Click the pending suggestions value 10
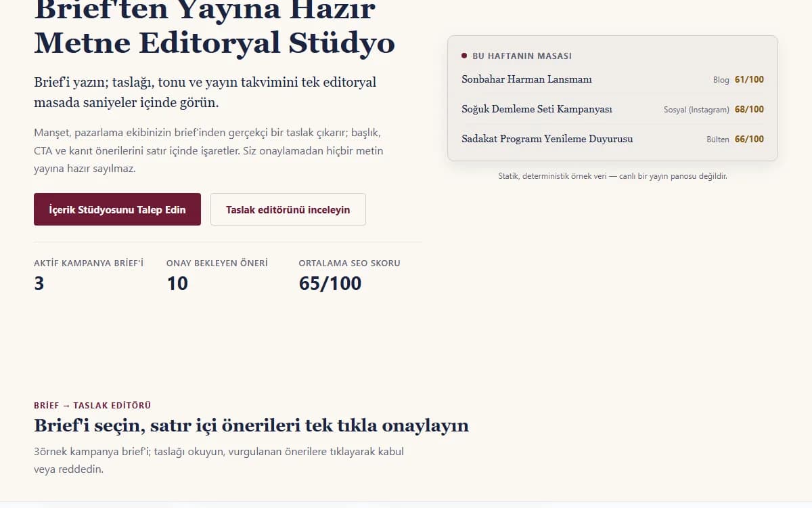Viewport: 812px width, 508px height. click(177, 283)
